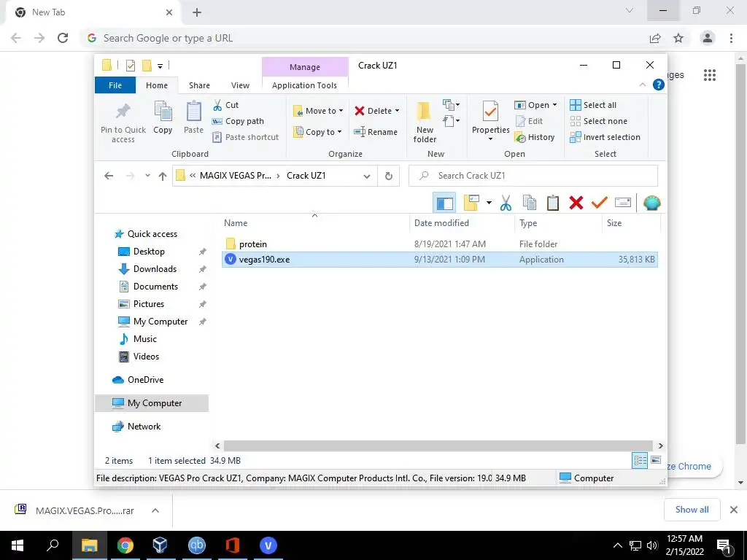Click the Manage contextual tab
The image size is (747, 560).
pos(305,67)
